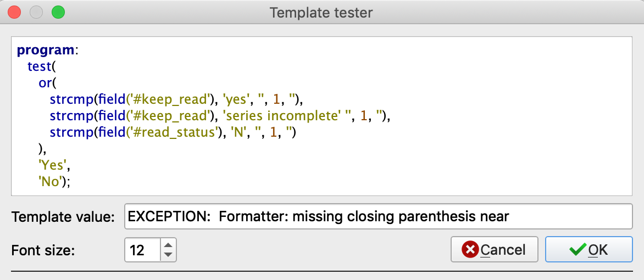
Task: Increase font size with the up arrow
Action: point(169,245)
